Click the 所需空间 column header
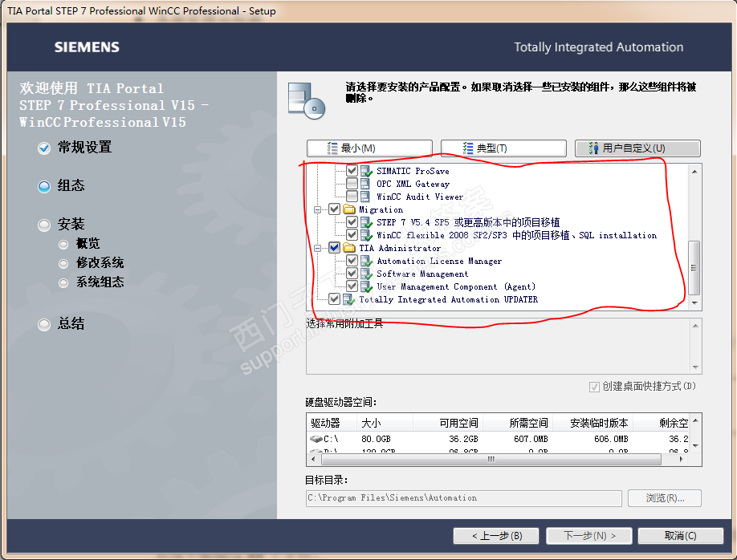Screen dimensions: 737x560 pyautogui.click(x=518, y=423)
